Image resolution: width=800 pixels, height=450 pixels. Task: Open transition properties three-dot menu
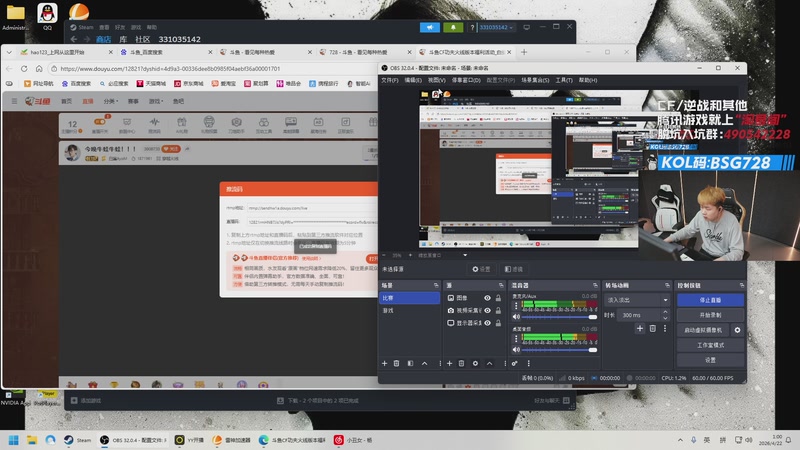point(665,329)
